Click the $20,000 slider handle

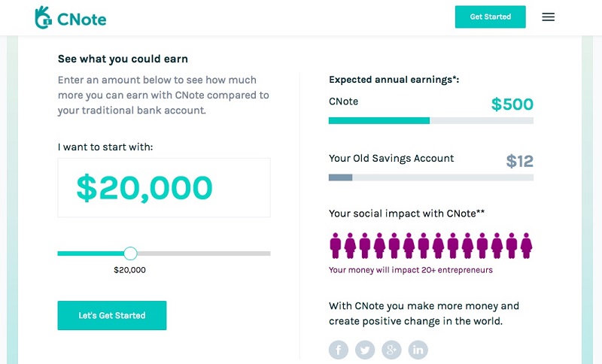pos(130,253)
